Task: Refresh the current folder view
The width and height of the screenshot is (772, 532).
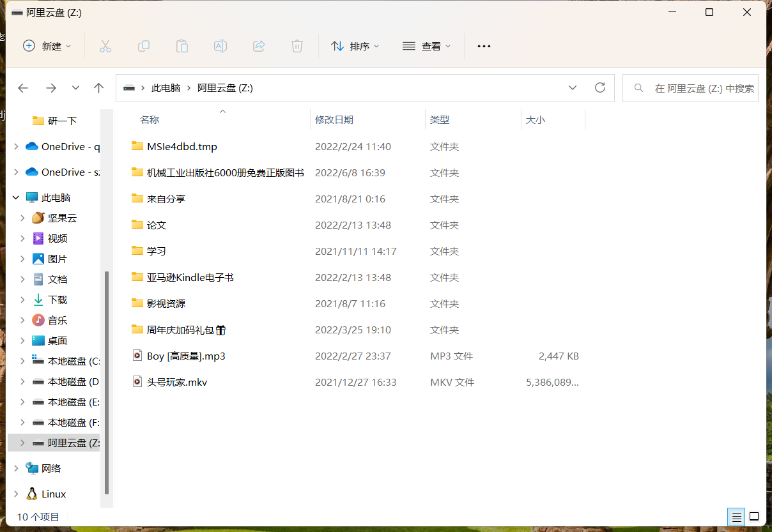Action: 600,87
